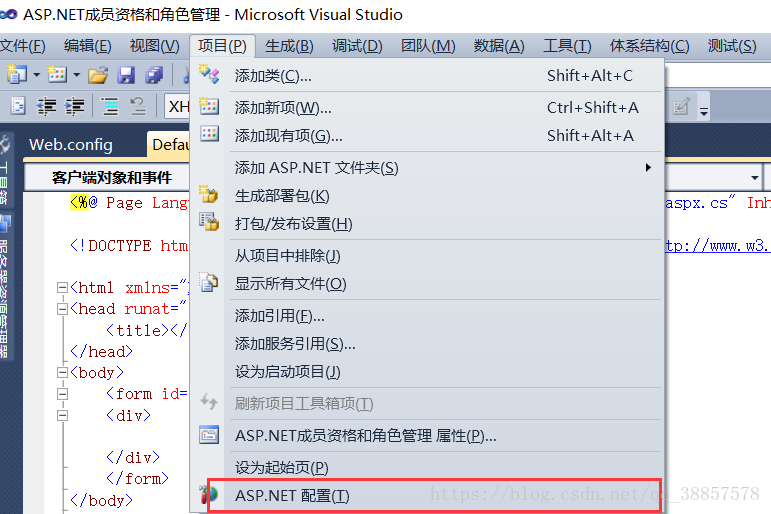This screenshot has height=514, width=771.
Task: Choose 添加服务引用(S)... menu item
Action: tap(427, 344)
